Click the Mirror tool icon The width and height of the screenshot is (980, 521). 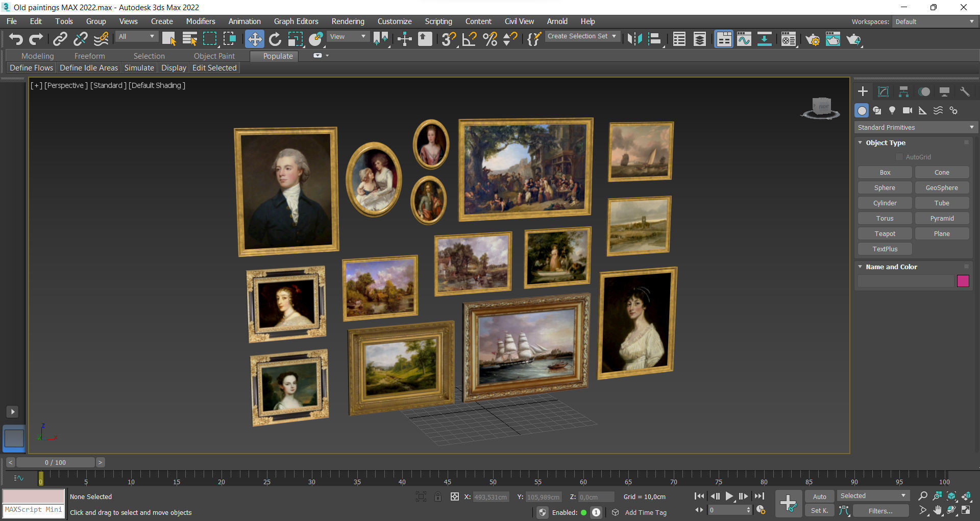(x=634, y=39)
